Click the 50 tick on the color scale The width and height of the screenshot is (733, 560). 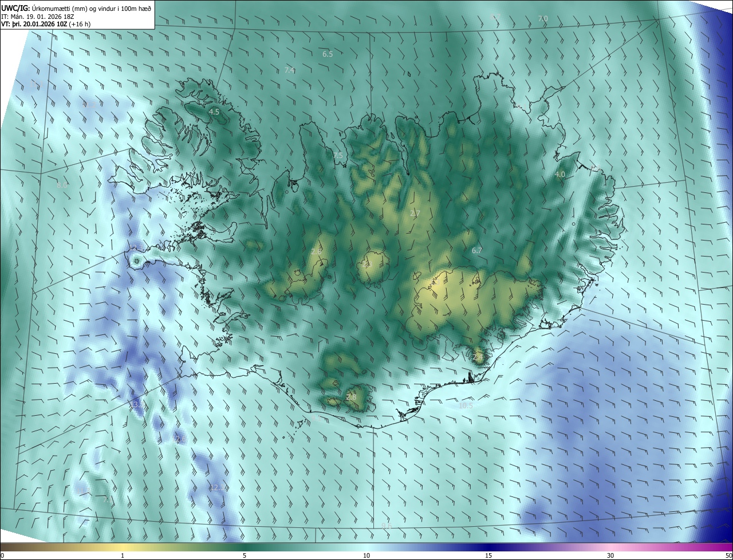(x=728, y=555)
